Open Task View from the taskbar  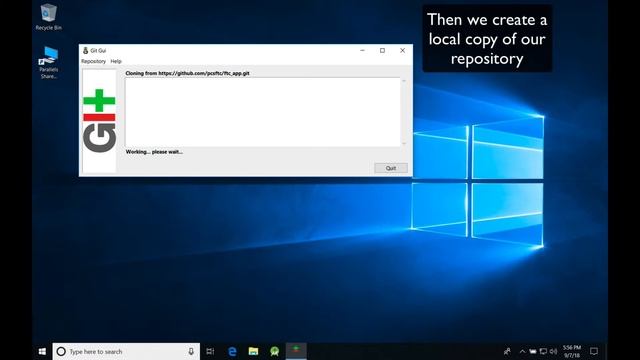tap(210, 351)
